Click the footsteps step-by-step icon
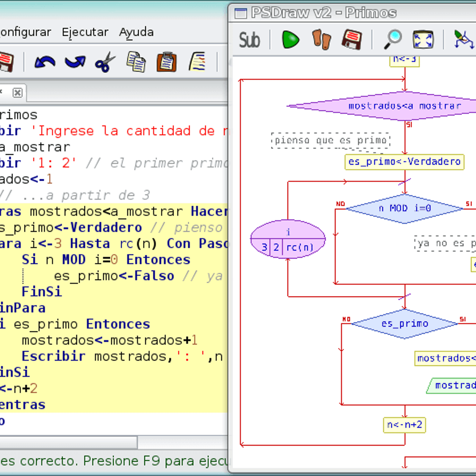This screenshot has width=476, height=476. coord(321,40)
